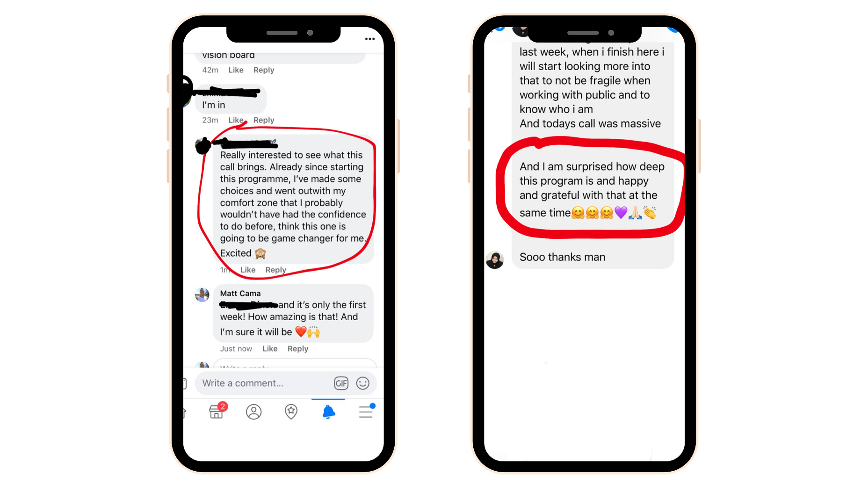Open the emoji picker in comment box
Image resolution: width=868 pixels, height=488 pixels.
[362, 383]
